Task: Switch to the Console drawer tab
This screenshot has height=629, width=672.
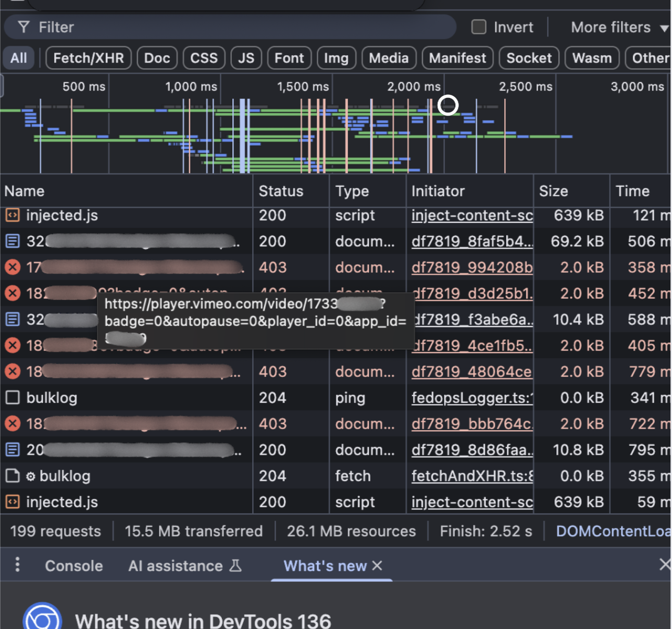Action: pyautogui.click(x=74, y=566)
